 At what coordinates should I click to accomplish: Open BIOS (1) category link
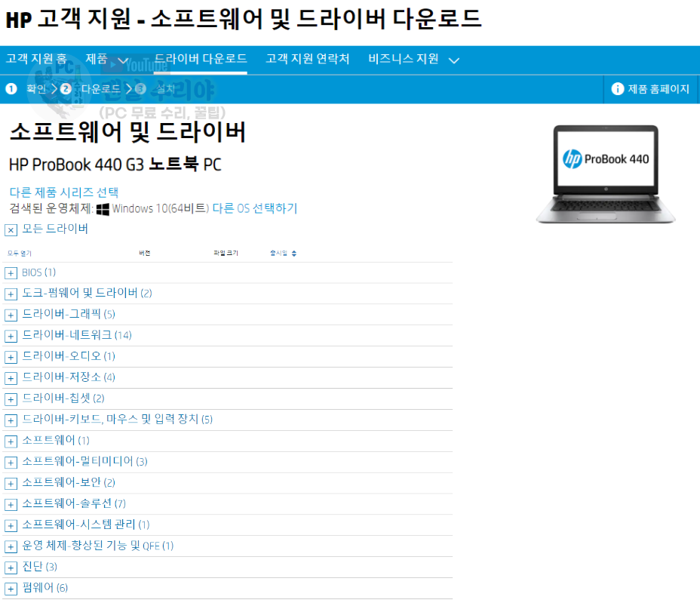38,272
